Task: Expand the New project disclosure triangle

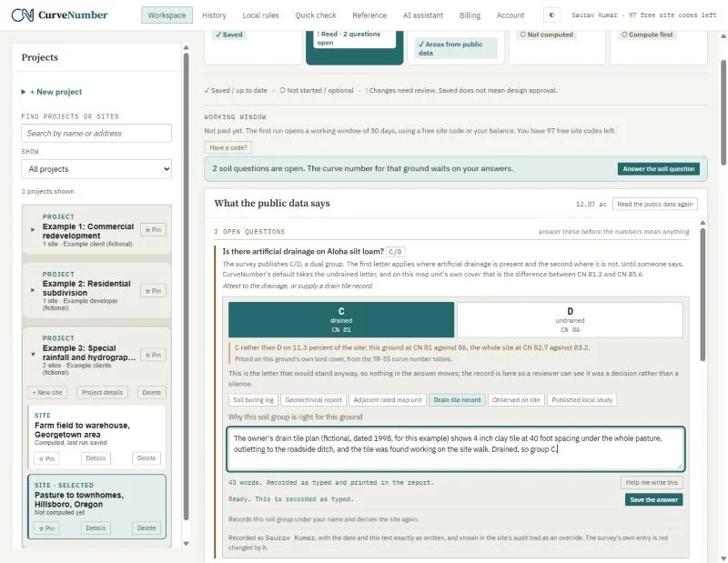Action: (24, 92)
